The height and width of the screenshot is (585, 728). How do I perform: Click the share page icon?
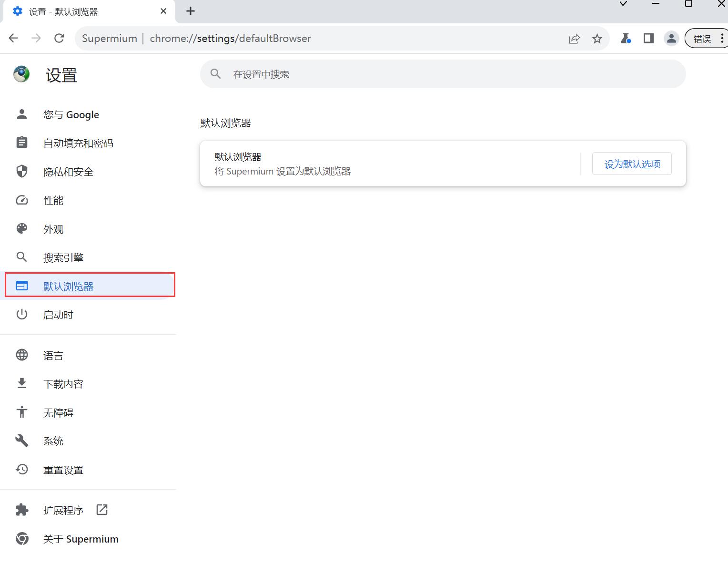(x=574, y=39)
